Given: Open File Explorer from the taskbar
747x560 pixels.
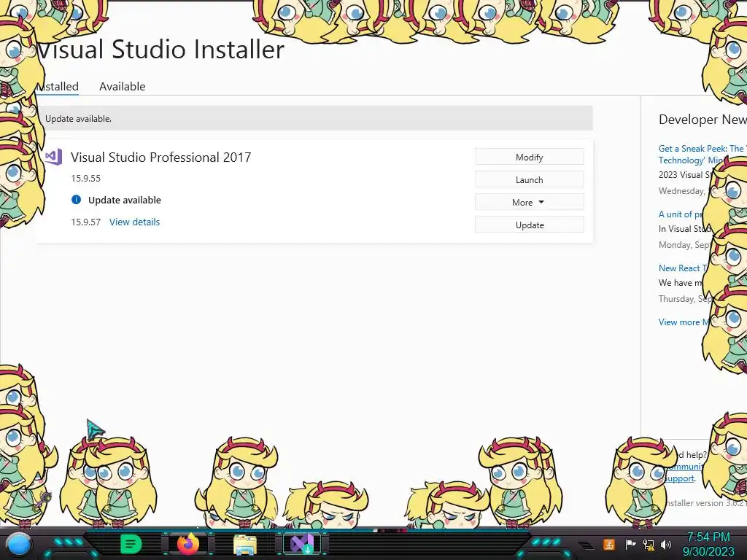Looking at the screenshot, I should (245, 544).
